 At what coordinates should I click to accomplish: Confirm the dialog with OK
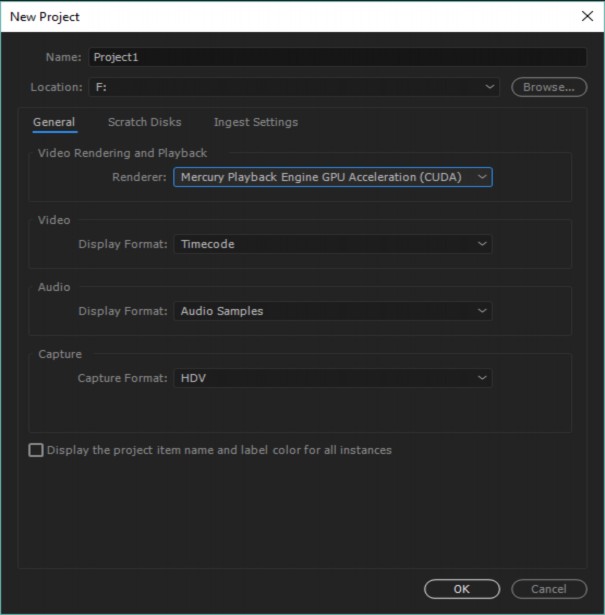[461, 589]
